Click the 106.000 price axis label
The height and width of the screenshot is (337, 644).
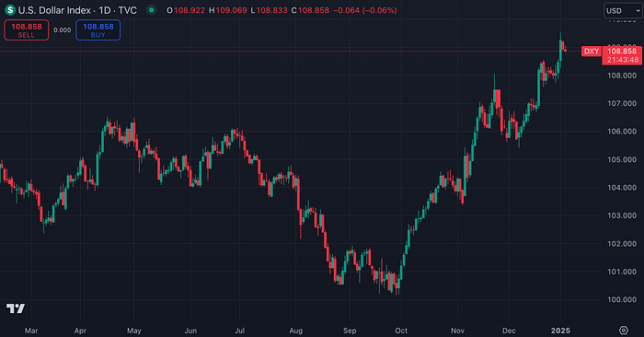click(x=622, y=132)
